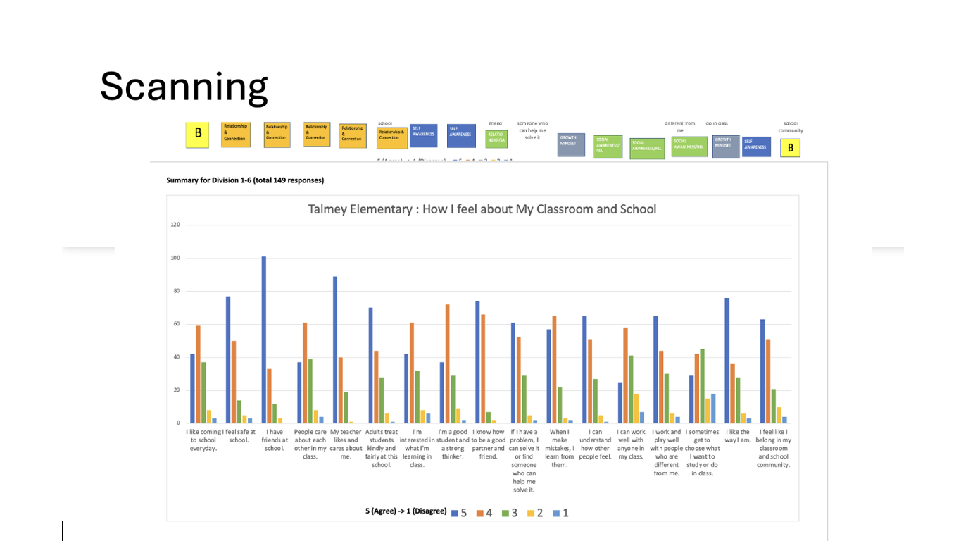The image size is (980, 541).
Task: Click the "Scanning" slide title
Action: pyautogui.click(x=184, y=87)
